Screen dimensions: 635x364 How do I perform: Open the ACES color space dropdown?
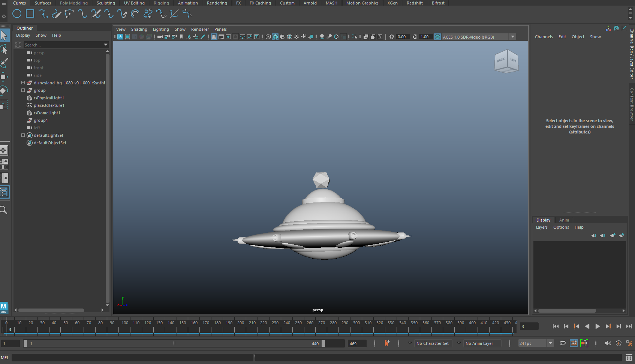point(512,37)
